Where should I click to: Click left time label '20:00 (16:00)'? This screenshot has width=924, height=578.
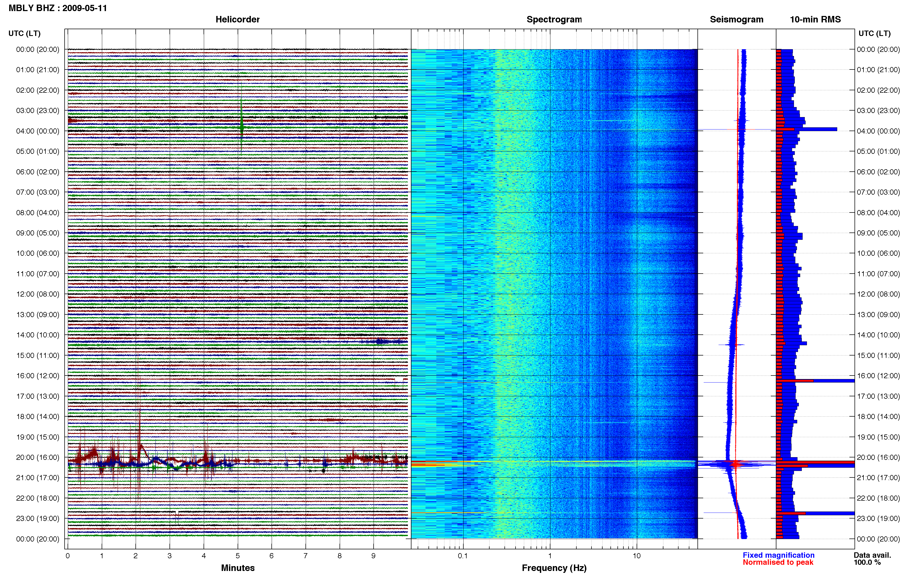(38, 457)
